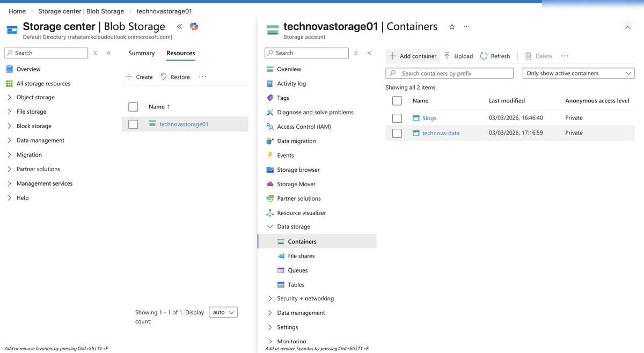Switch to the Resources tab

pyautogui.click(x=181, y=53)
